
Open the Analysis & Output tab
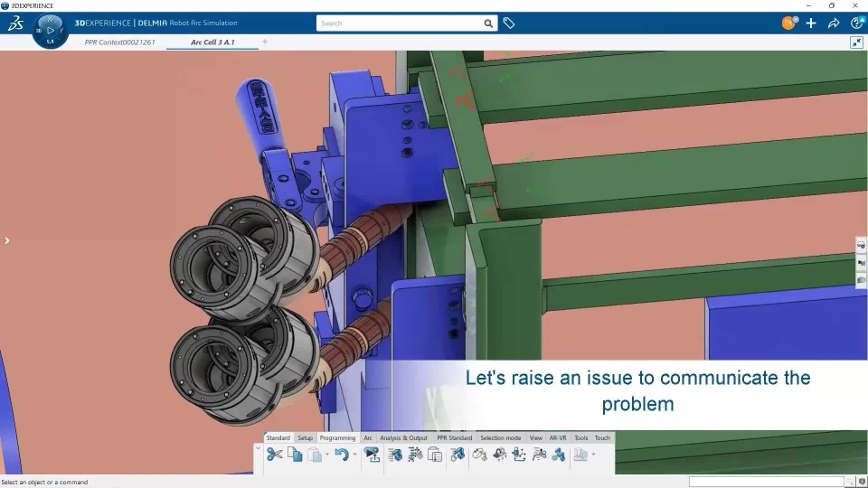click(x=403, y=437)
